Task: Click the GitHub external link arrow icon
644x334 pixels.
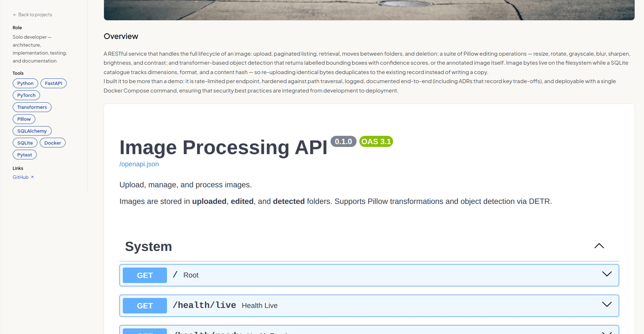Action: (x=32, y=177)
